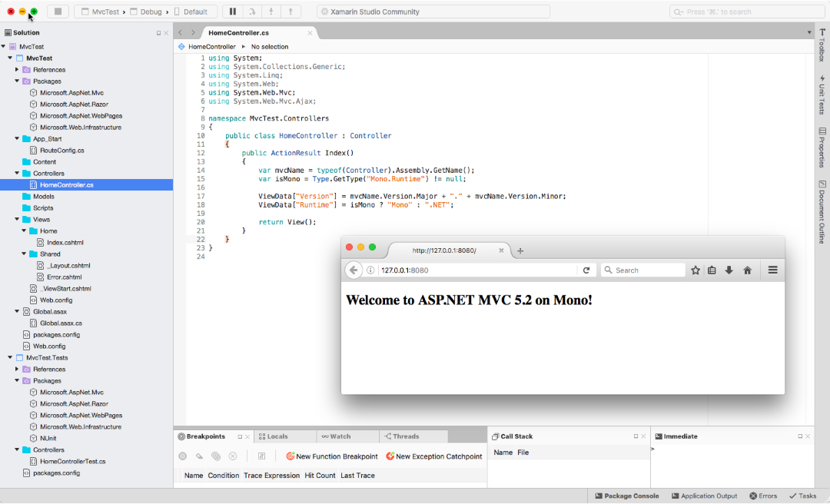830x504 pixels.
Task: Show the Tasks pad
Action: (x=803, y=496)
